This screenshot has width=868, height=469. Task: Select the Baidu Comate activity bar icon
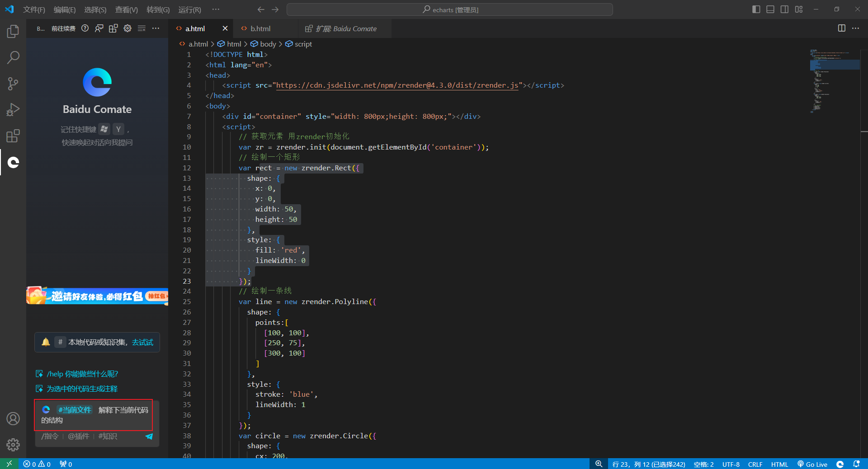pyautogui.click(x=13, y=162)
